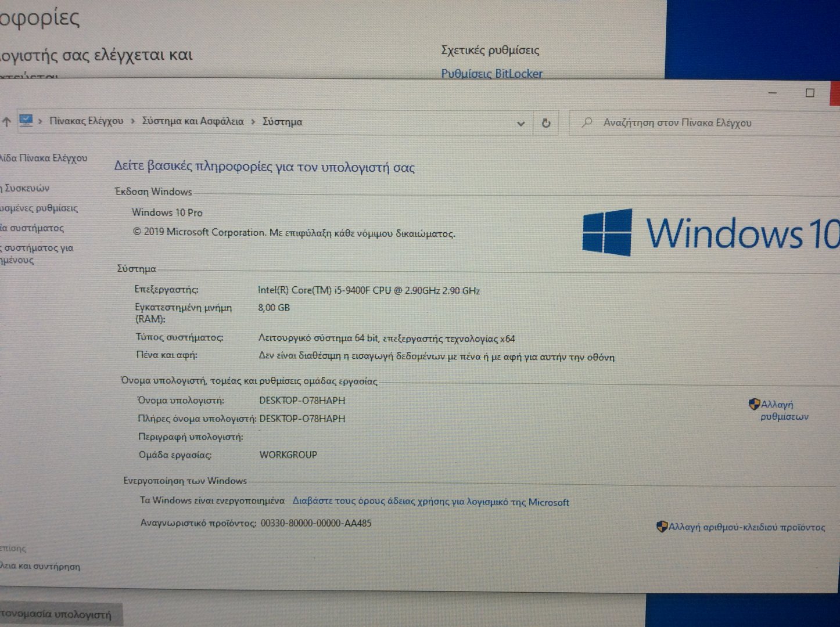Maximize the System window
Image resolution: width=840 pixels, height=627 pixels.
[810, 93]
